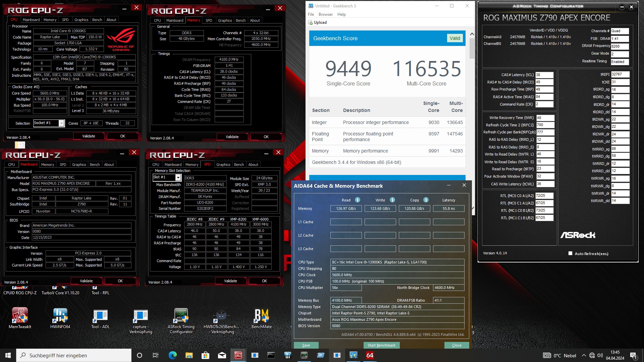Open Help menu in Geekbench
This screenshot has height=362, width=644.
tap(341, 14)
